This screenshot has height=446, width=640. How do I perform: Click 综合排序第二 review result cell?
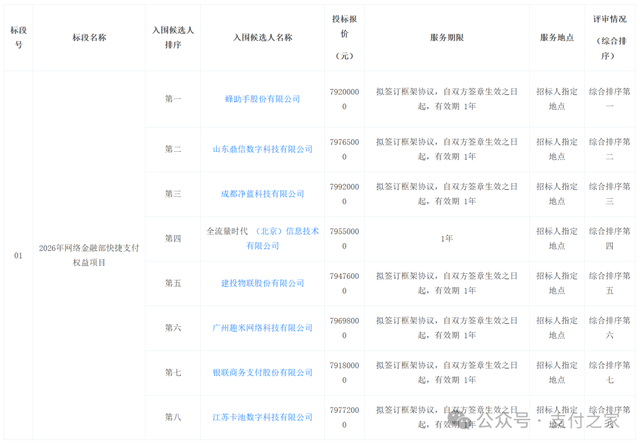coord(610,149)
